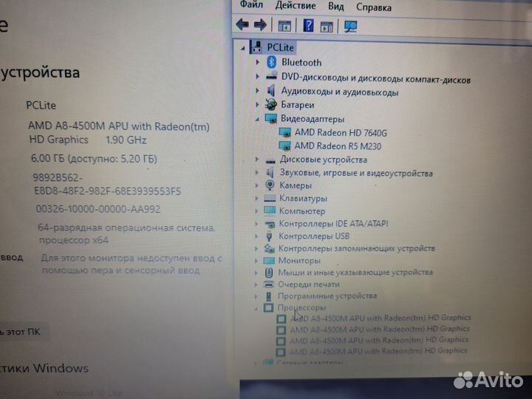Click the Back arrow in Device Manager toolbar
532x399 pixels.
[x=242, y=25]
